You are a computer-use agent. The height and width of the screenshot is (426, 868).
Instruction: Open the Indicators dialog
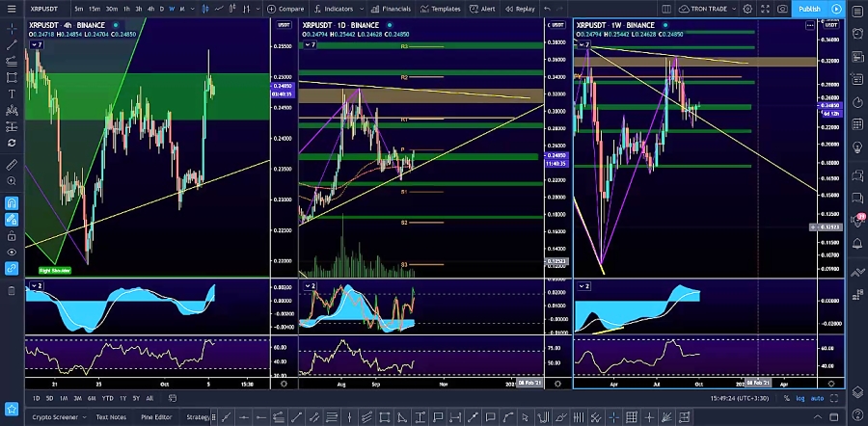[334, 9]
